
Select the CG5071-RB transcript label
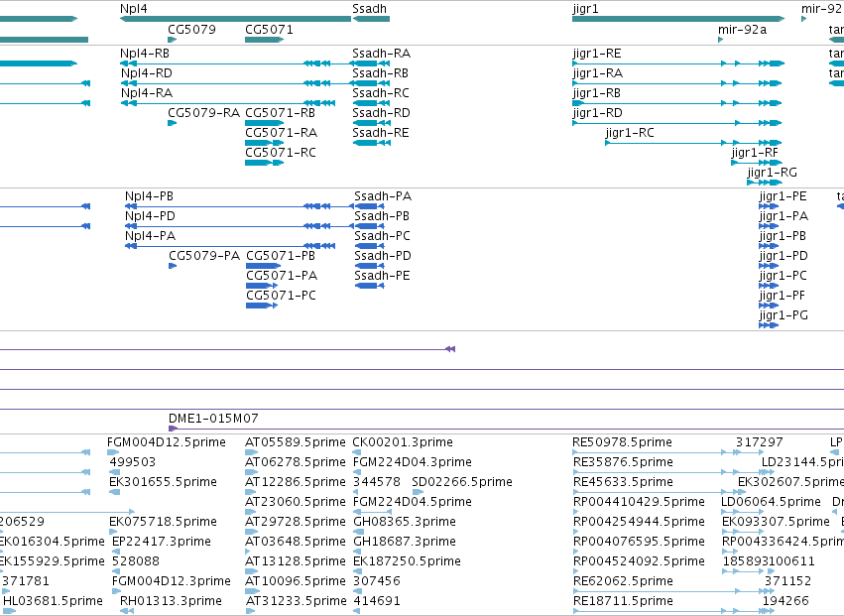tap(280, 113)
